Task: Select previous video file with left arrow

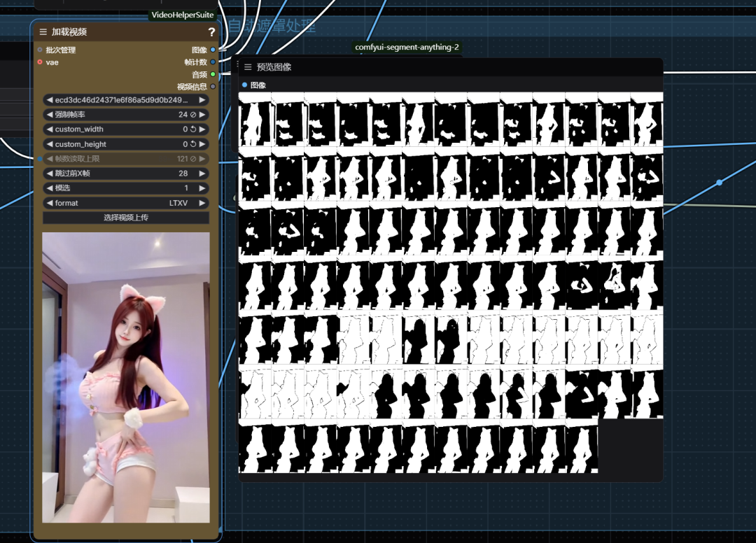Action: [49, 100]
